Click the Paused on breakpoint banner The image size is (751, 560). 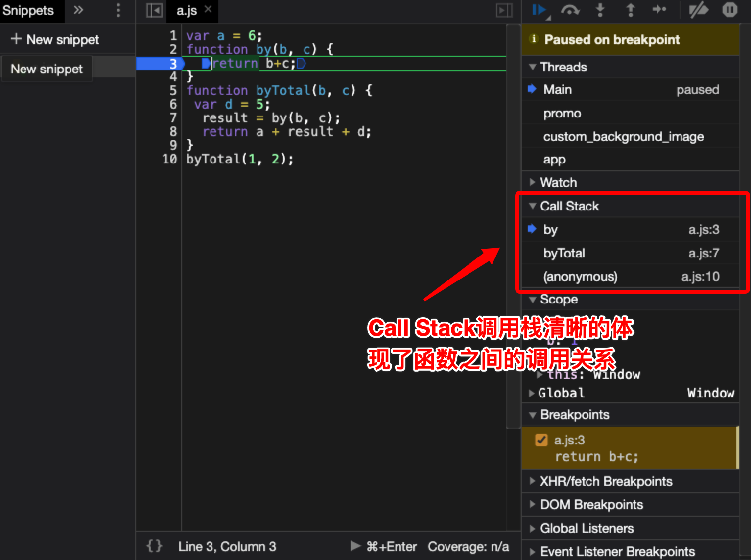(x=630, y=40)
